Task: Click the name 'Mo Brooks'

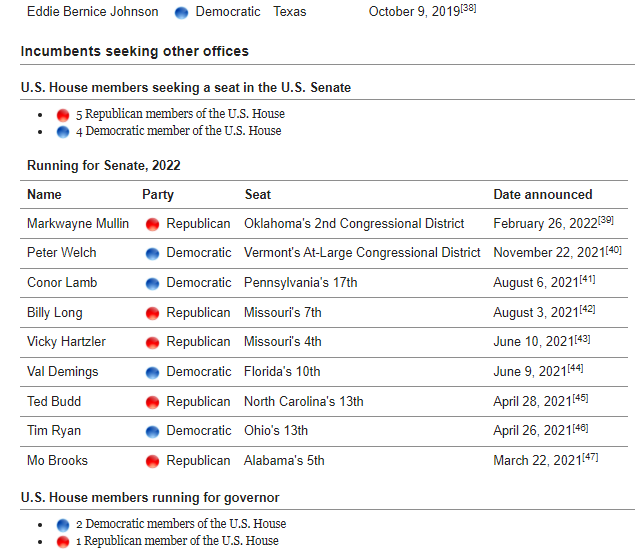Action: coord(57,461)
